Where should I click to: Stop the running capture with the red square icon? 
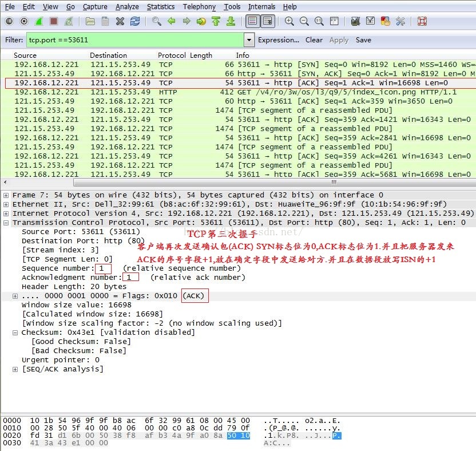(x=54, y=21)
